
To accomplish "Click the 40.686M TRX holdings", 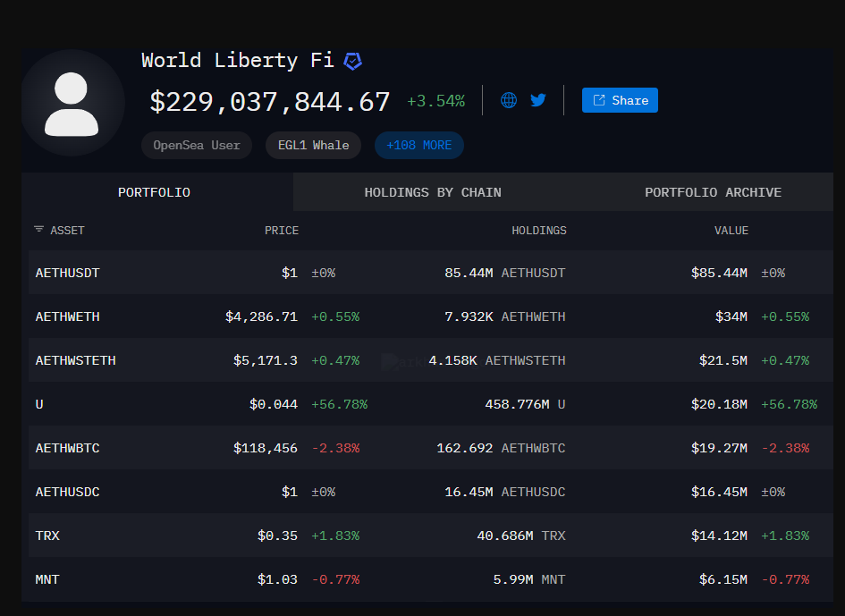I will coord(521,536).
